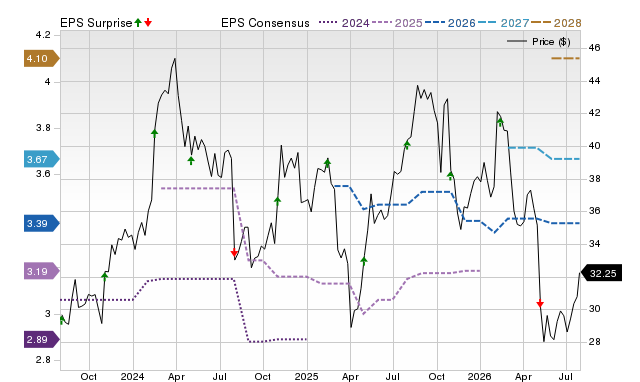Click the 2024 x-axis label

133,376
